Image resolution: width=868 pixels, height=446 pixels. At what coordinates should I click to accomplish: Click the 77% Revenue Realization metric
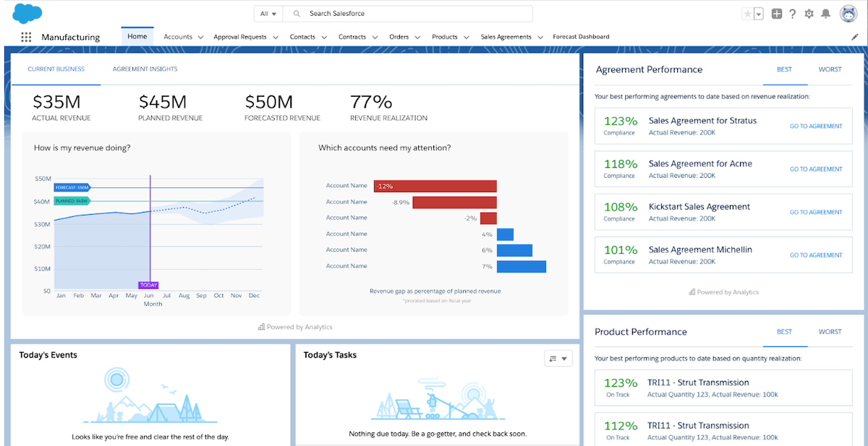click(388, 108)
